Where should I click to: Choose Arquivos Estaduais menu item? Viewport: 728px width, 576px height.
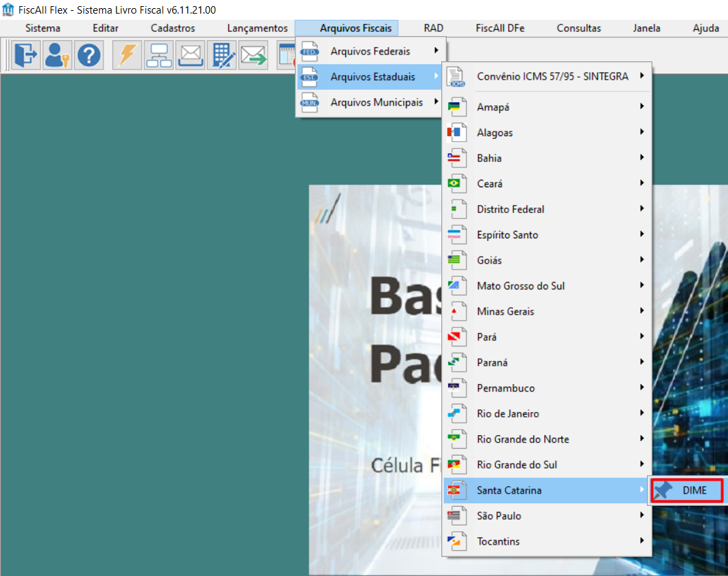click(369, 76)
